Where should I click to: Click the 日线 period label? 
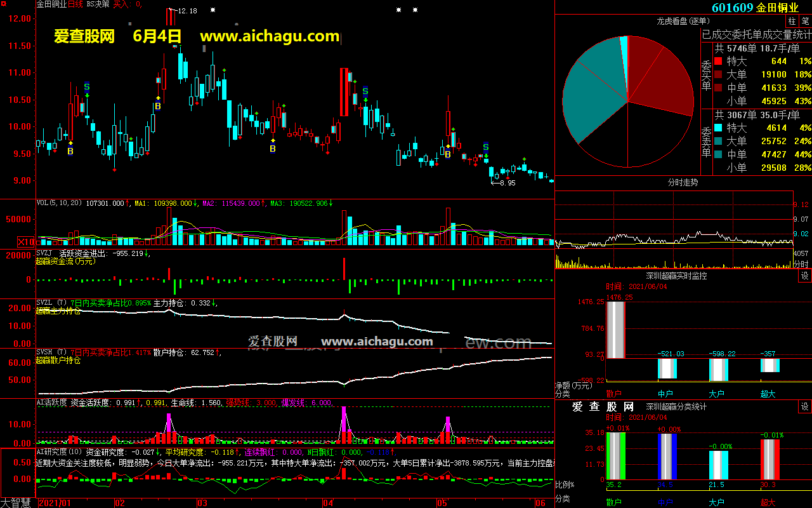tap(75, 4)
